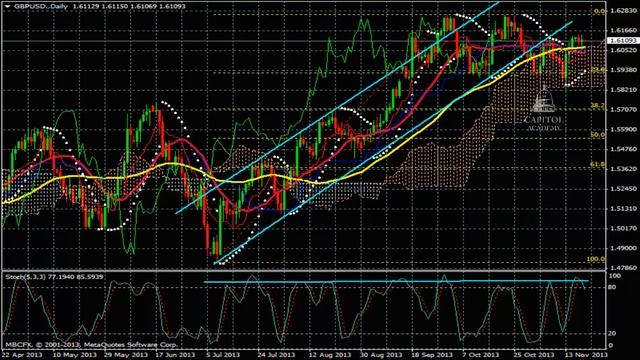The width and height of the screenshot is (640, 360).
Task: Click the 29 May 2013 date label
Action: (x=126, y=355)
